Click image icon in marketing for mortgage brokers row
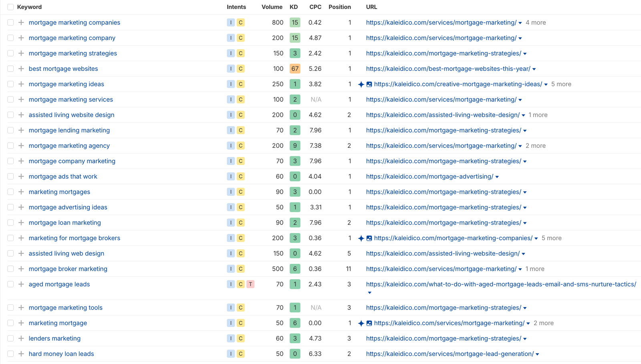641x364 pixels. (x=369, y=238)
